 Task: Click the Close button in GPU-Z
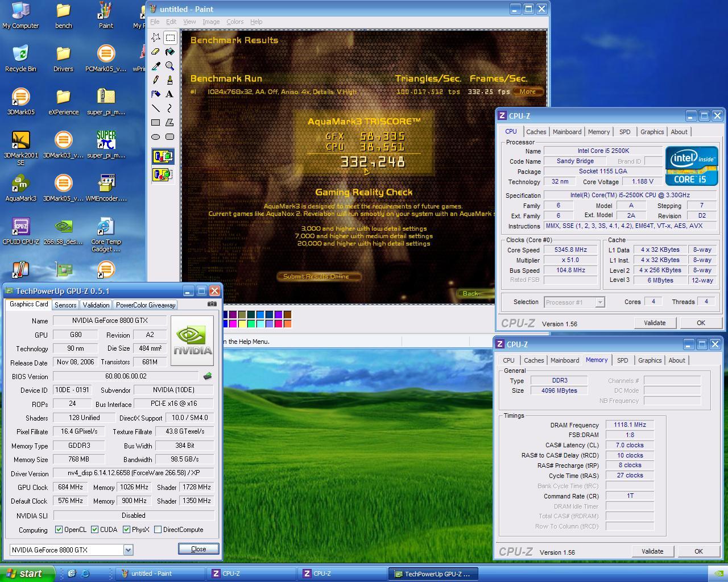pos(198,549)
